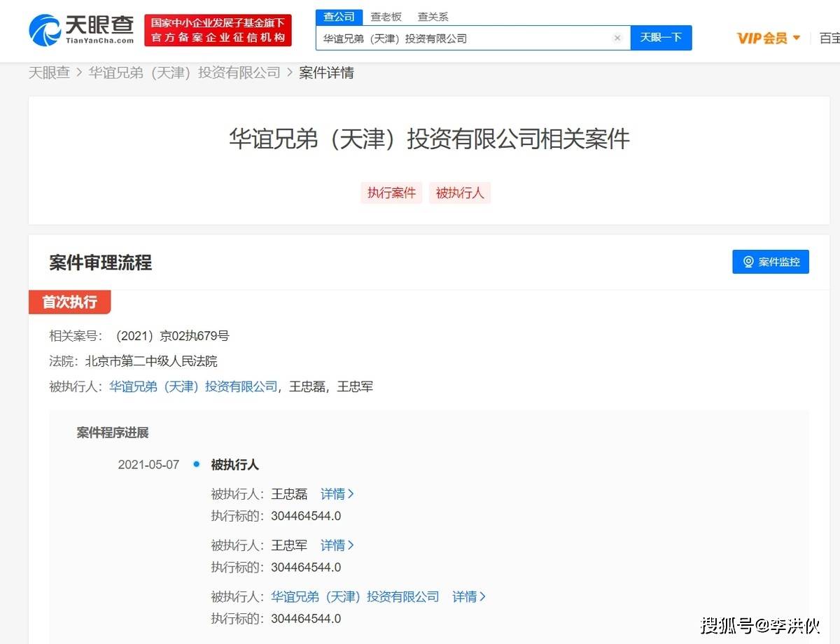Click 华谊兄弟（天津）投资有限公司 link in progress list

tap(355, 597)
